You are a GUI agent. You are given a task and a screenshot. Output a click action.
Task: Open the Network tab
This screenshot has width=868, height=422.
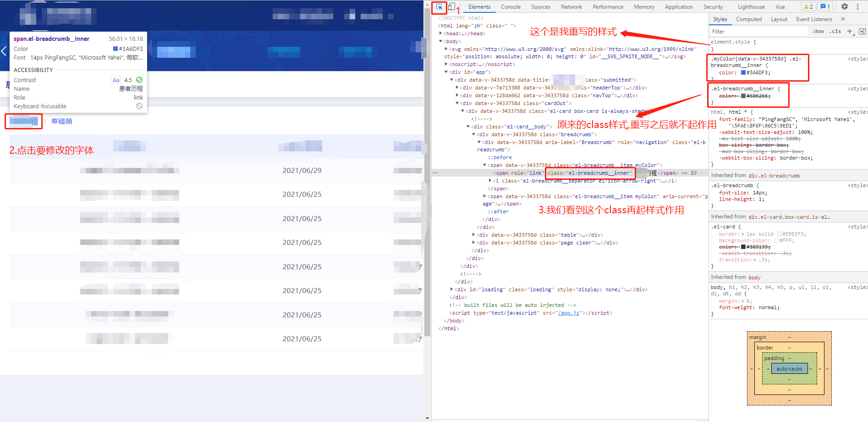571,7
